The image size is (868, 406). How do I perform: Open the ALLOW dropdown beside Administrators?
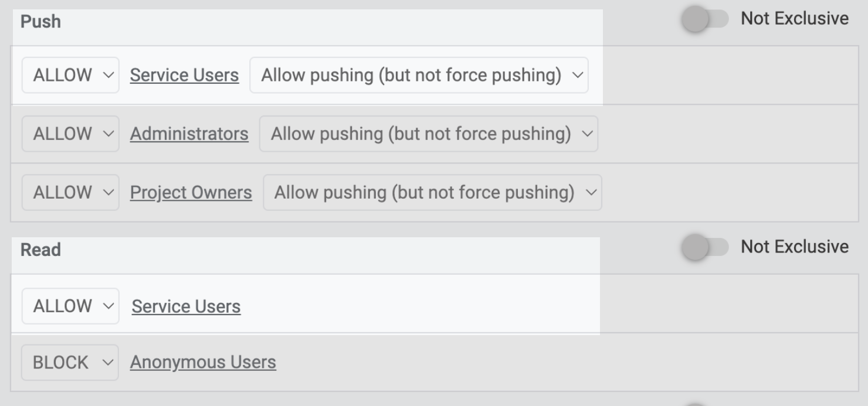[70, 134]
